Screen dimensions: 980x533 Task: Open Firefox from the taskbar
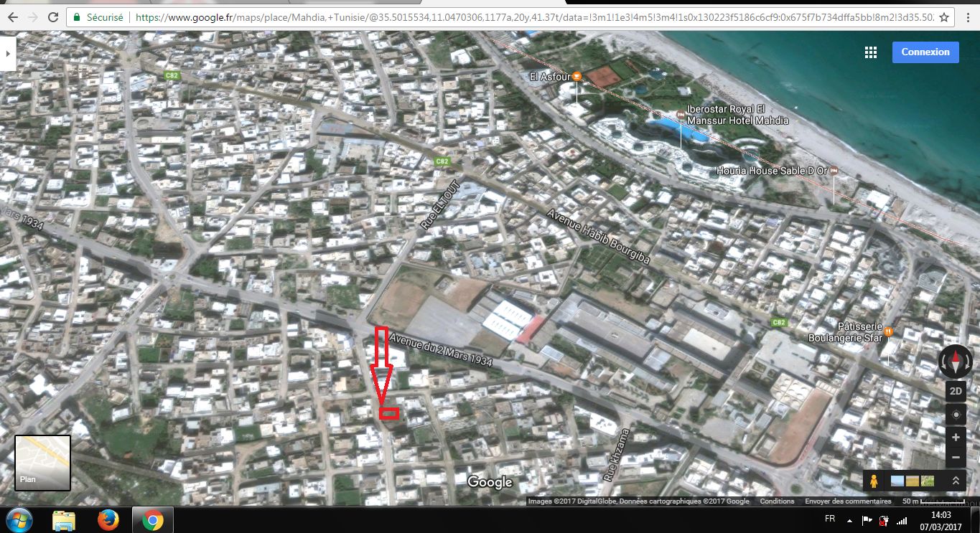(x=108, y=520)
